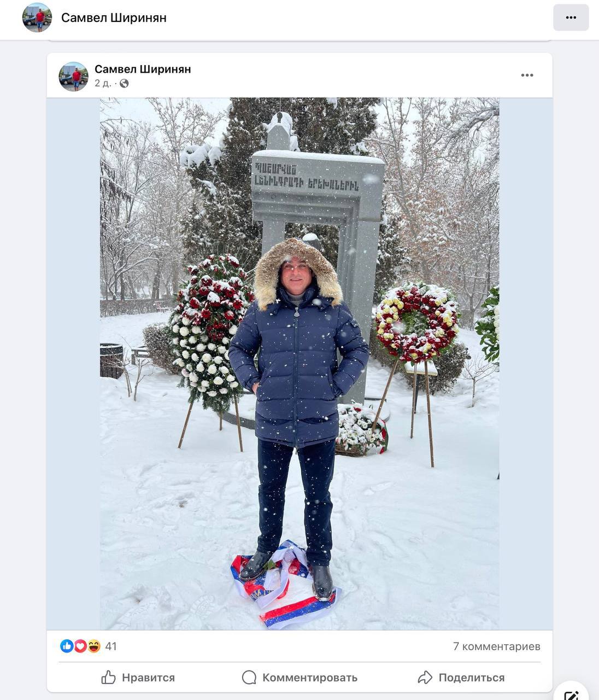Share the post using Поделиться
Image resolution: width=599 pixels, height=700 pixels.
coord(472,678)
